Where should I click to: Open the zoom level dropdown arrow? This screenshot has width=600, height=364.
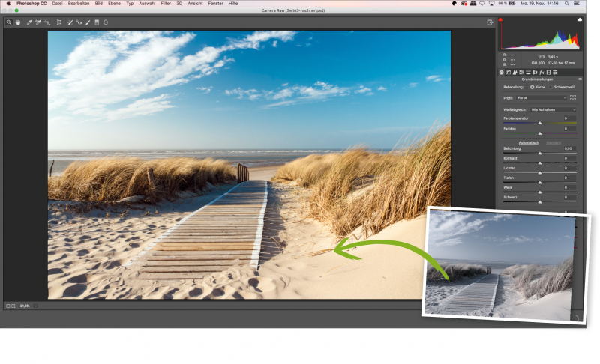click(x=35, y=306)
